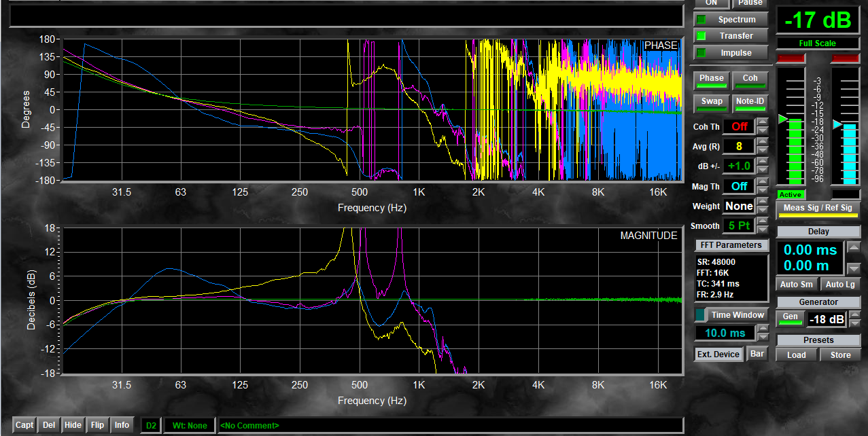Switch to Impulse mode

point(730,52)
